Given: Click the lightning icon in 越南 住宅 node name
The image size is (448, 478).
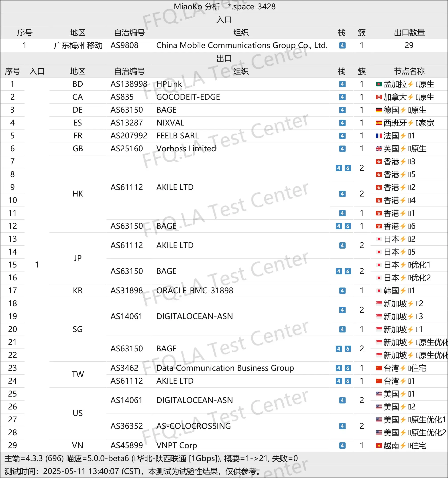Looking at the screenshot, I should coord(403,446).
